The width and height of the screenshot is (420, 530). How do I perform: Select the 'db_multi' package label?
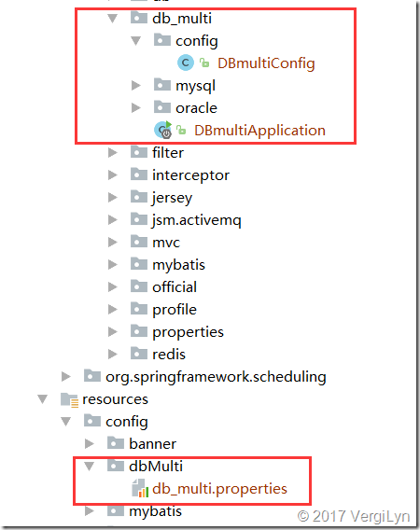click(182, 19)
